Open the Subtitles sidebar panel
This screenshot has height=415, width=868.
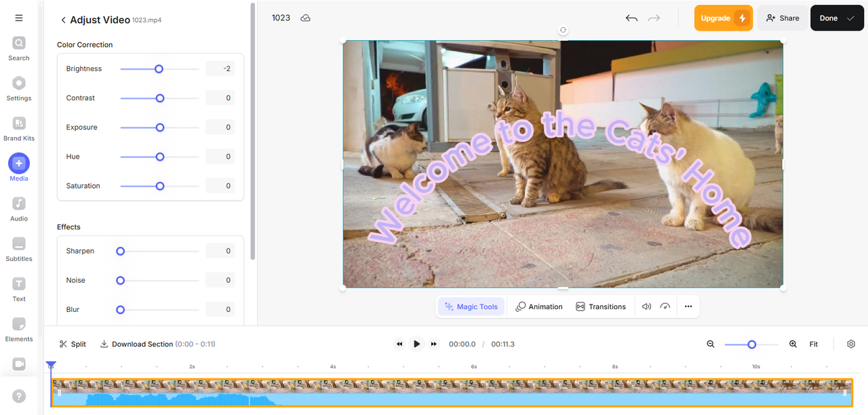tap(19, 249)
